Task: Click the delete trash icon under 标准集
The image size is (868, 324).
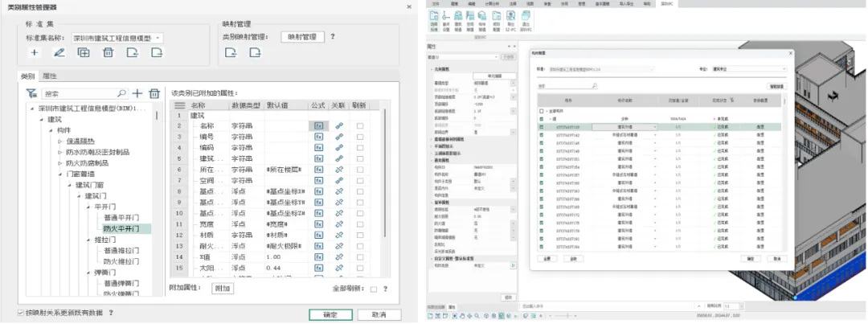Action: 108,53
